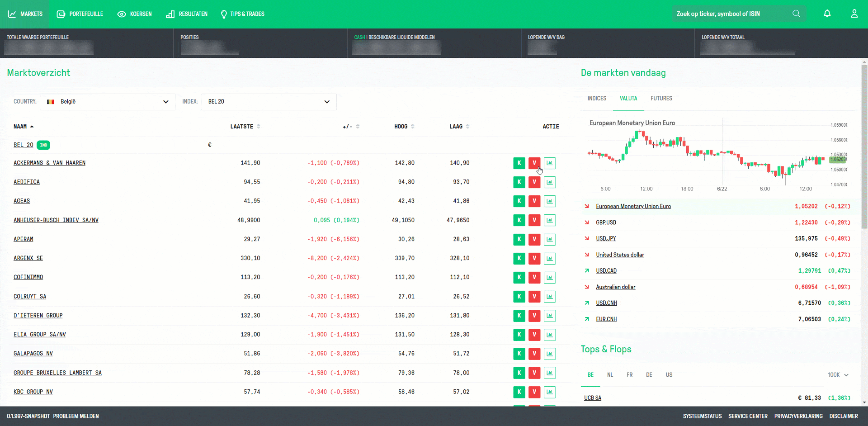The height and width of the screenshot is (426, 868).
Task: Open the notifications bell
Action: (x=827, y=14)
